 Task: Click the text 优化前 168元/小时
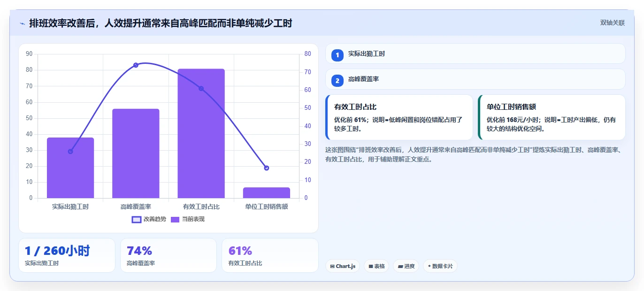(x=513, y=120)
